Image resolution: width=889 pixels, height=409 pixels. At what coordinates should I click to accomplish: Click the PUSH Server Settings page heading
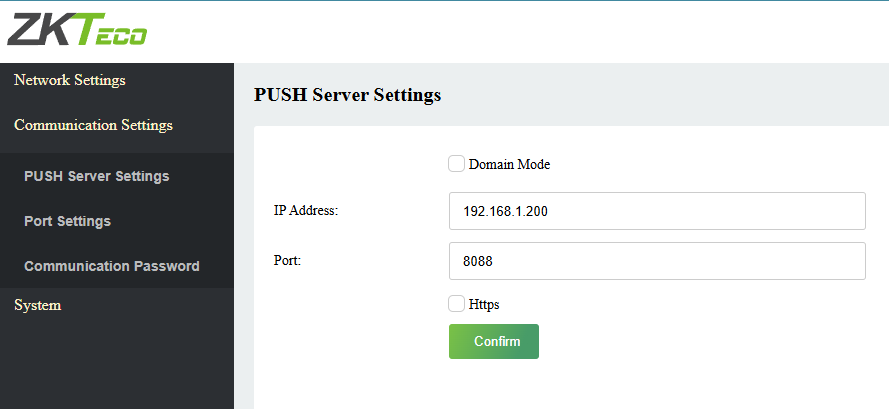[x=347, y=96]
